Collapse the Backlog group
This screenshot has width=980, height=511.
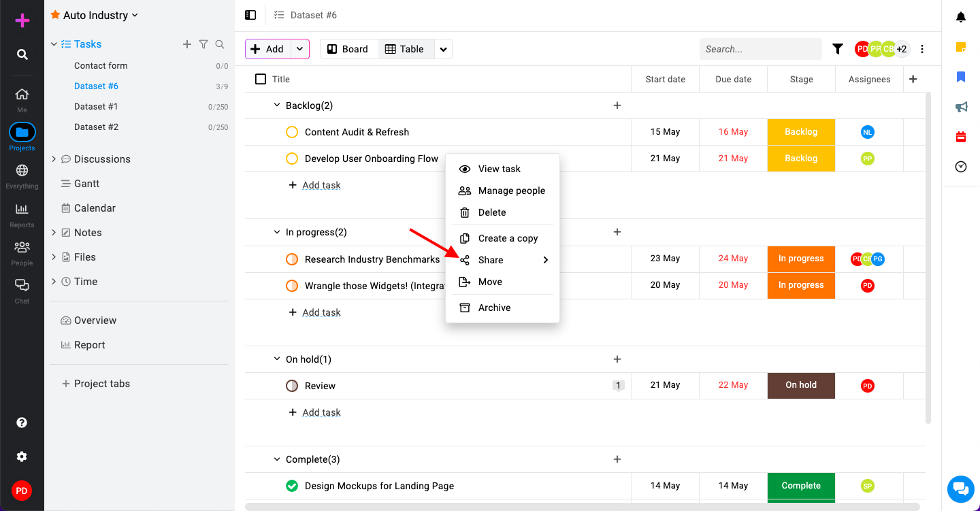[x=277, y=105]
